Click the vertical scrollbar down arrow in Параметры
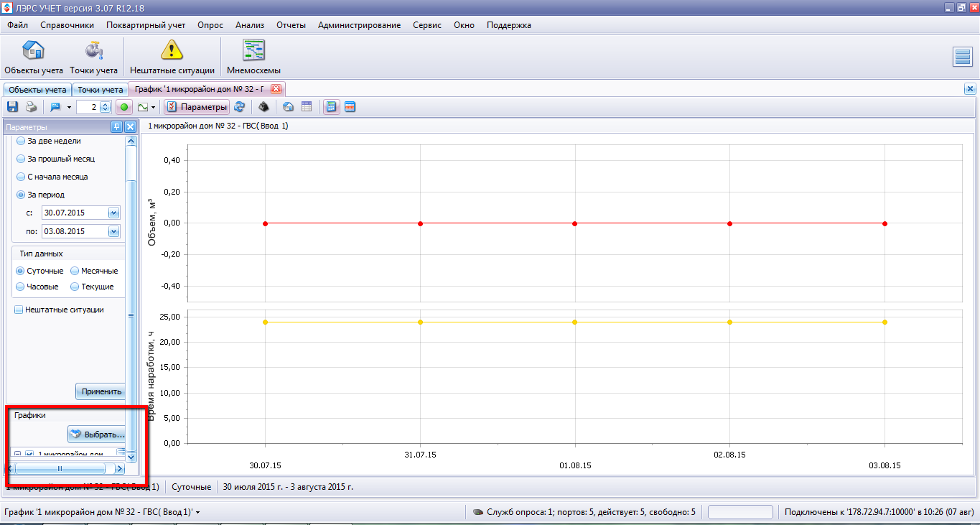 [x=131, y=456]
